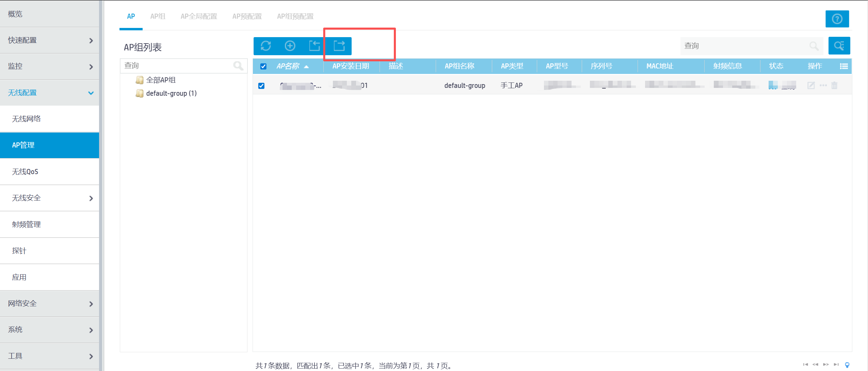868x371 pixels.
Task: Sort by AP名称 column header
Action: (288, 66)
